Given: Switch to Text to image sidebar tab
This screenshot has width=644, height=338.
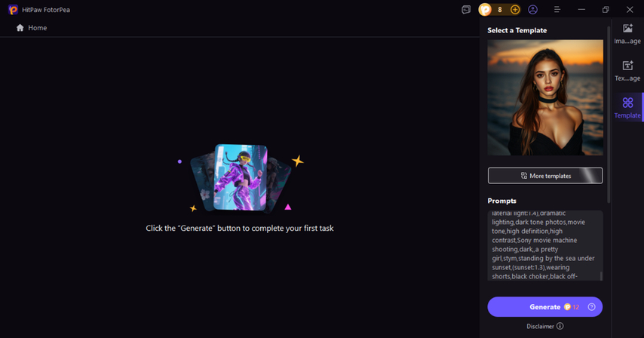Looking at the screenshot, I should pos(627,71).
